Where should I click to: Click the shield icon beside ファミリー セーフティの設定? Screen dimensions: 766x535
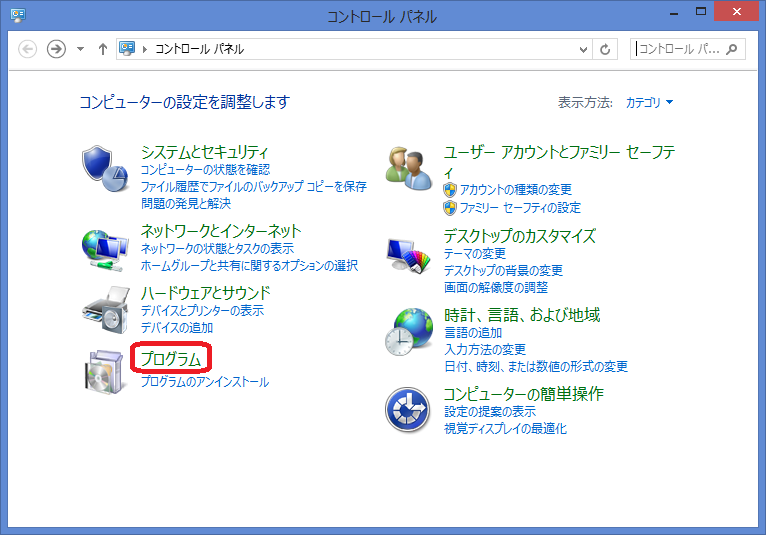pyautogui.click(x=450, y=208)
